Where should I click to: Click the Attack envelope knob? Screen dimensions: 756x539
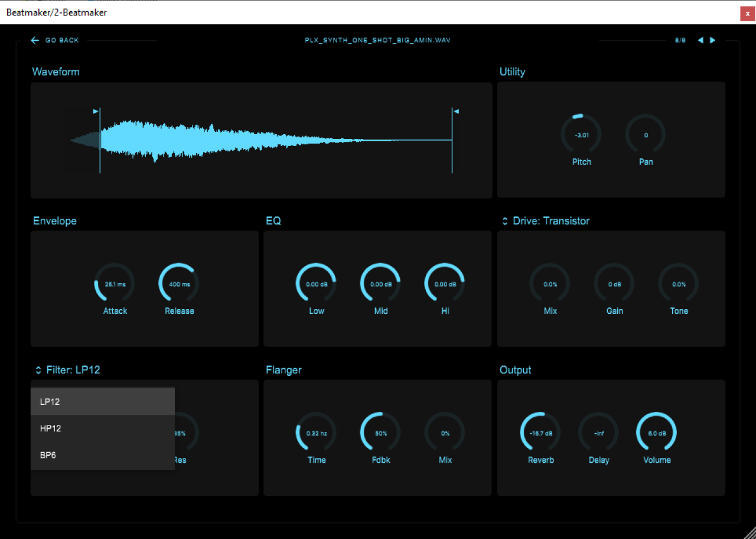115,284
